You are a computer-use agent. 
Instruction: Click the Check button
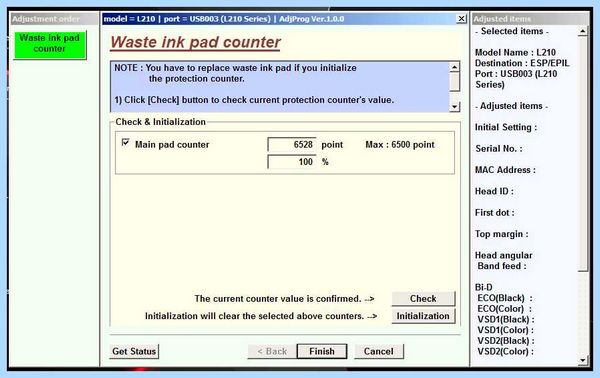click(x=423, y=298)
